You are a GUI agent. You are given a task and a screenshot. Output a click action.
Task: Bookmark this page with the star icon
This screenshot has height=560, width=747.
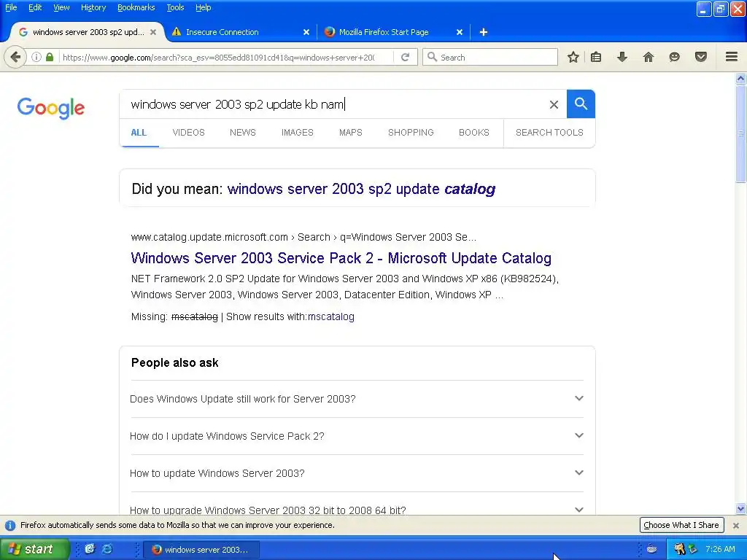(x=573, y=57)
